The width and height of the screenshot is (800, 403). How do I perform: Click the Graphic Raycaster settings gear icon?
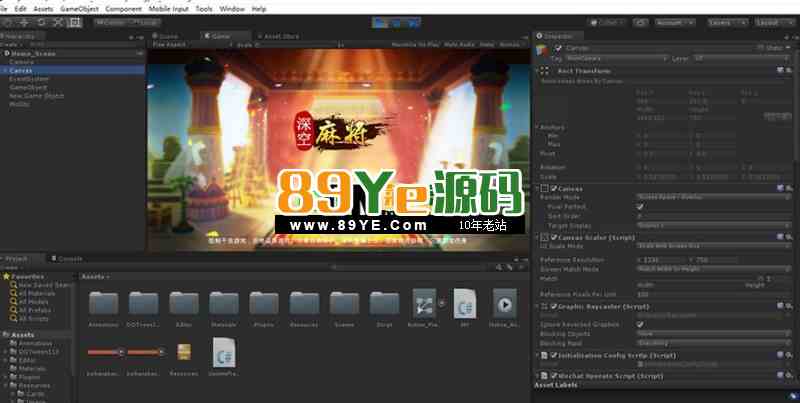click(x=789, y=306)
